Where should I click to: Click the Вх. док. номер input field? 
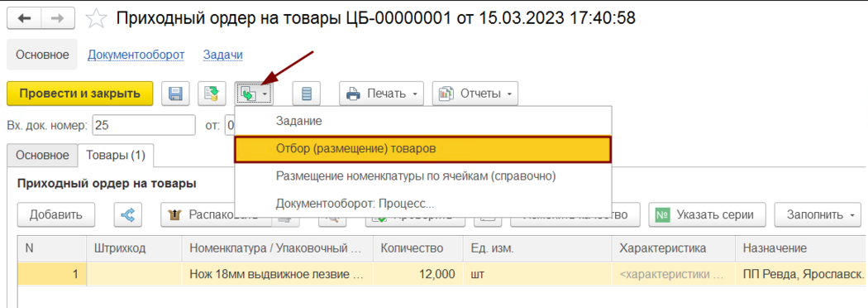tap(144, 125)
